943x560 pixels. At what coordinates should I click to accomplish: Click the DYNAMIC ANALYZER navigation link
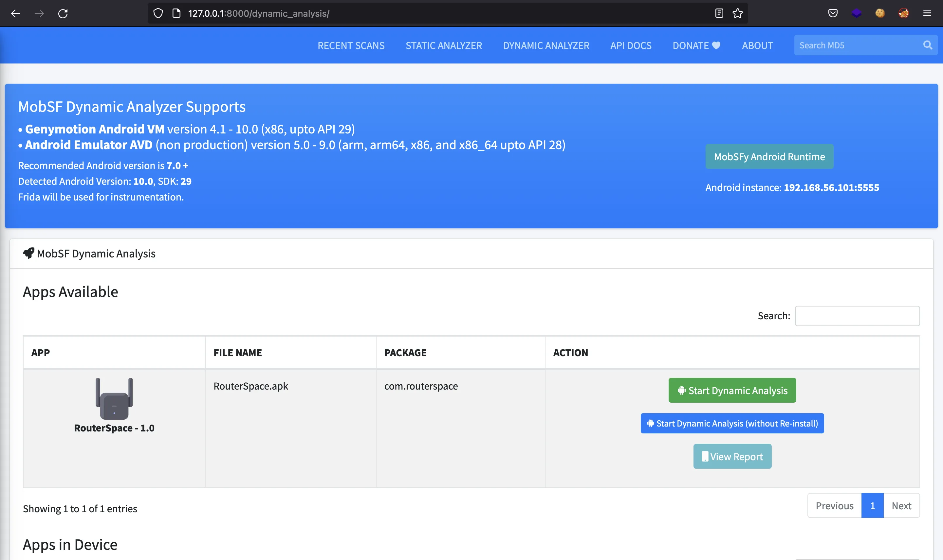point(546,45)
